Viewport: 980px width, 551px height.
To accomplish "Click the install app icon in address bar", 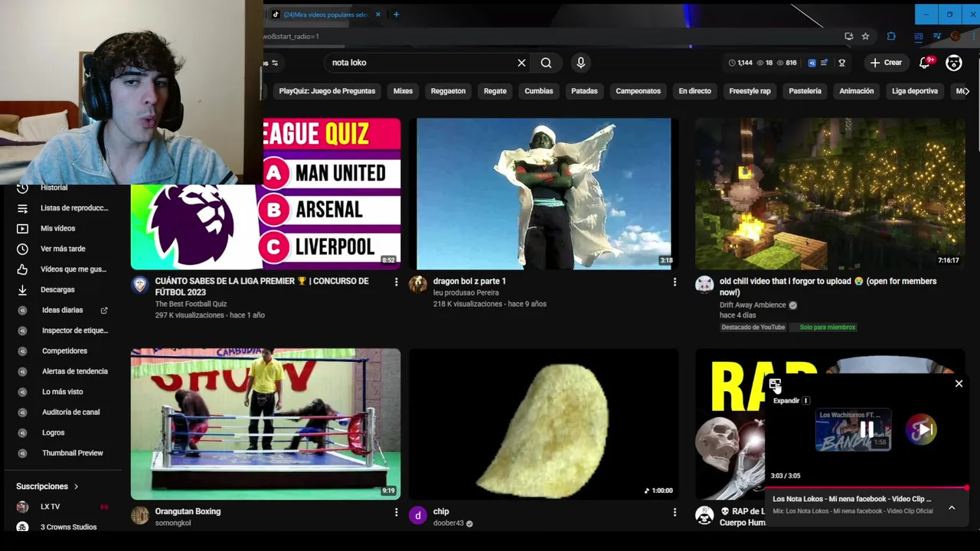I will point(848,36).
